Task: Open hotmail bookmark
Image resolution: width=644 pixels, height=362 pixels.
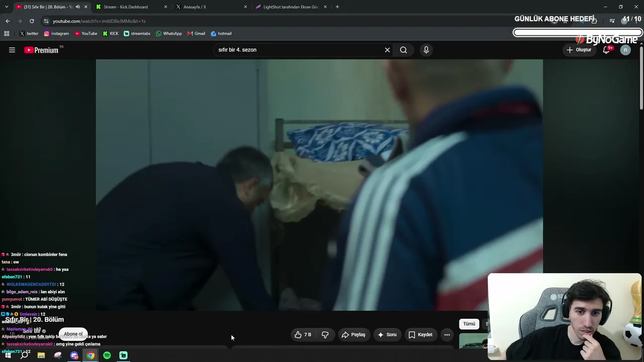Action: pos(221,34)
